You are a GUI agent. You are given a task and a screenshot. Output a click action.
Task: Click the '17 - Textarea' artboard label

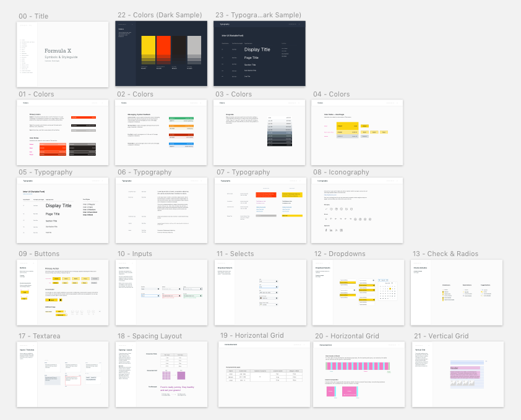(40, 336)
